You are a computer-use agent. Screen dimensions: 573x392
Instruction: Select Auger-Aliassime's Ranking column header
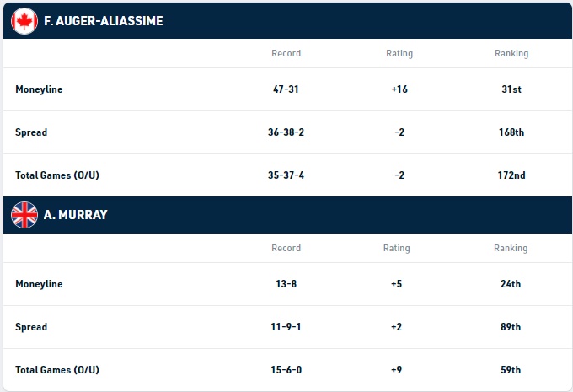[511, 53]
